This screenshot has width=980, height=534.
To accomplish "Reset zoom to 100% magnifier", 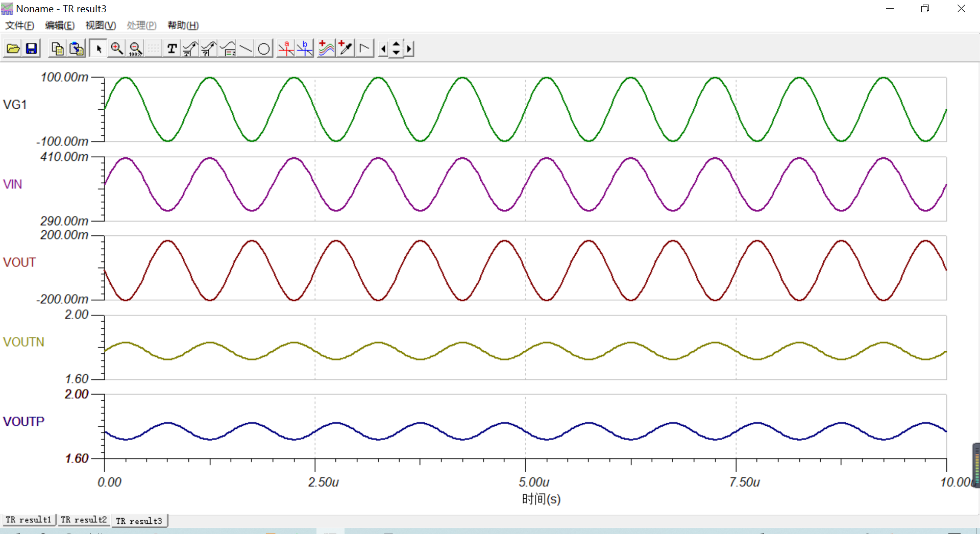I will 135,49.
